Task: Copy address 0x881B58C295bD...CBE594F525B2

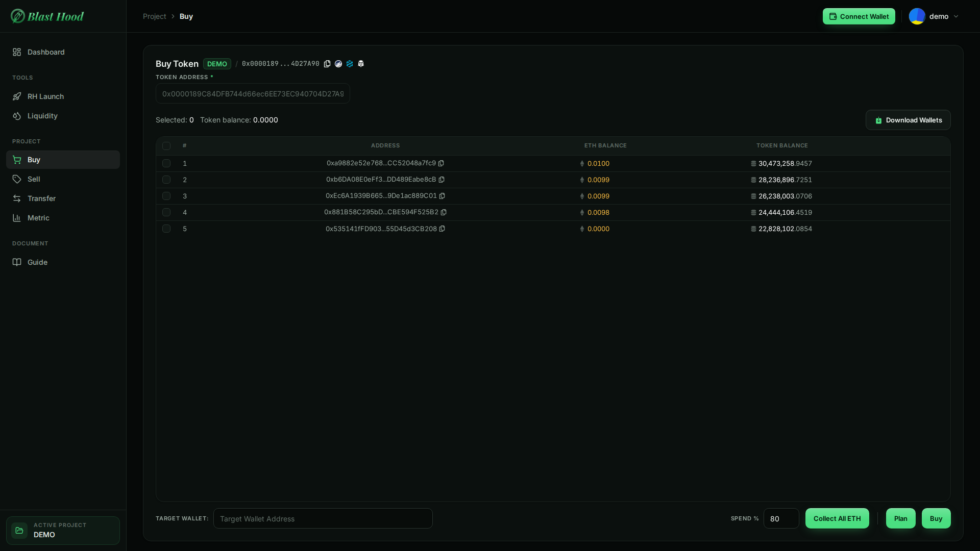Action: pyautogui.click(x=444, y=212)
